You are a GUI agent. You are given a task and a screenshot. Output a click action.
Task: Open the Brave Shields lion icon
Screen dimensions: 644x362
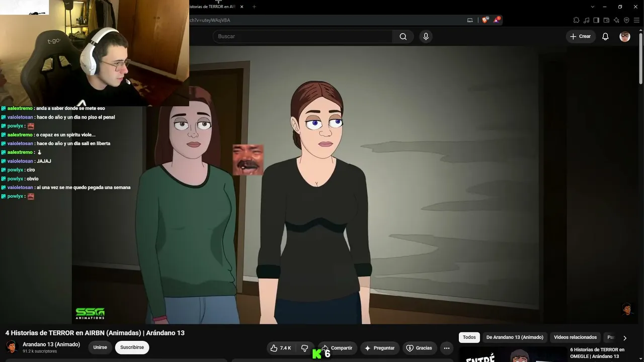pos(485,20)
